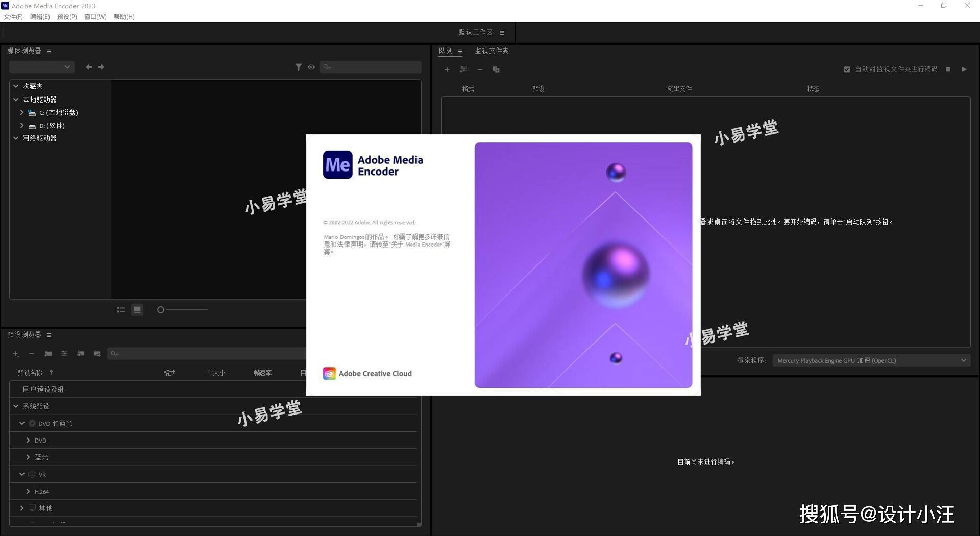
Task: Duplicate the selected queue item icon
Action: click(x=496, y=69)
